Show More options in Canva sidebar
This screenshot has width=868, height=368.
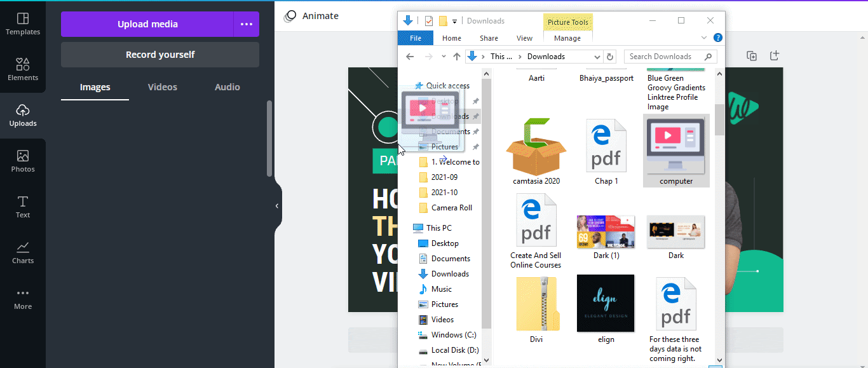(23, 299)
